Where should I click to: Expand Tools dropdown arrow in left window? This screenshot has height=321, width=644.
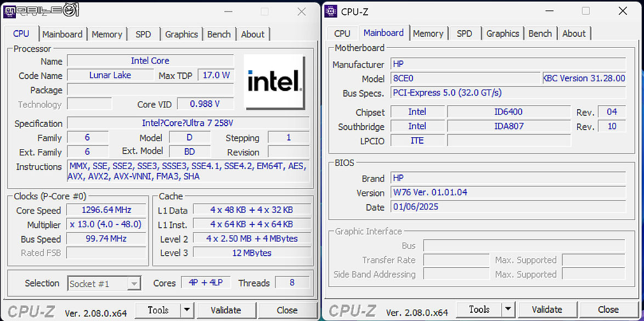click(x=187, y=310)
